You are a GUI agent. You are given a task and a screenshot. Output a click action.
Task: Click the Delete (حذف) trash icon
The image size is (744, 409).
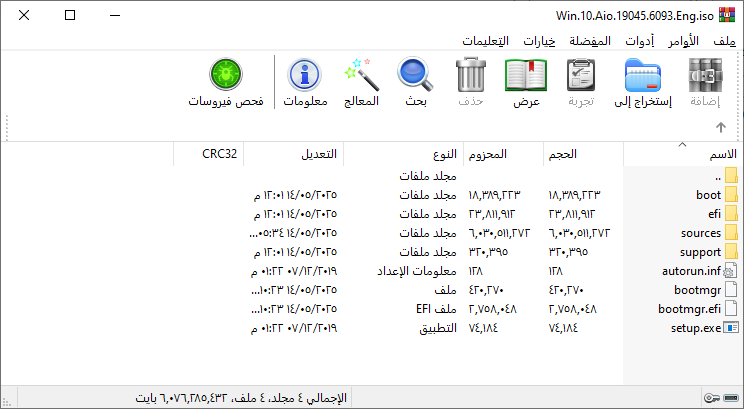point(471,75)
